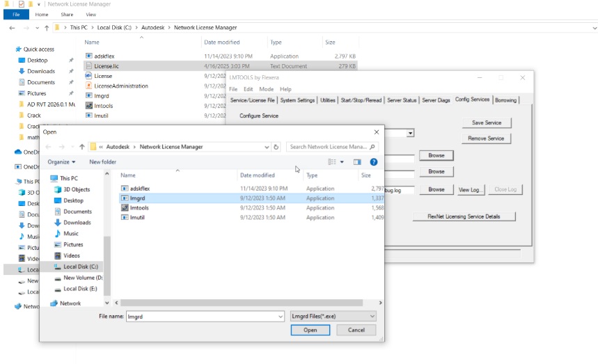Click the FlexNet Licensing Service Details button
This screenshot has width=598, height=364.
(463, 216)
